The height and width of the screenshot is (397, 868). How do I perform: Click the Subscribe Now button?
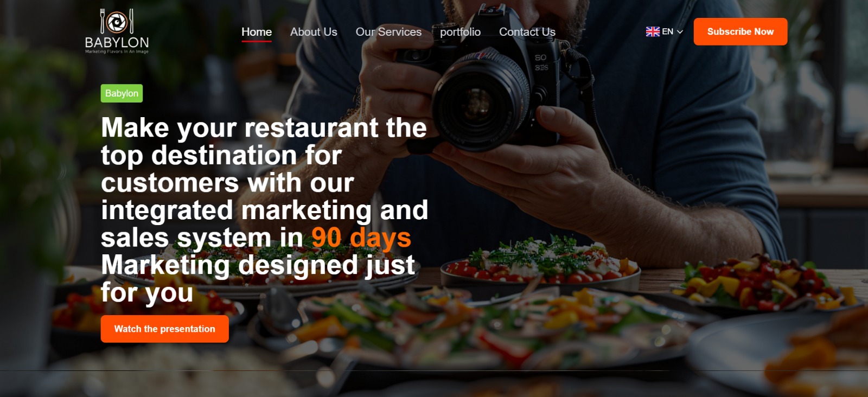tap(741, 31)
